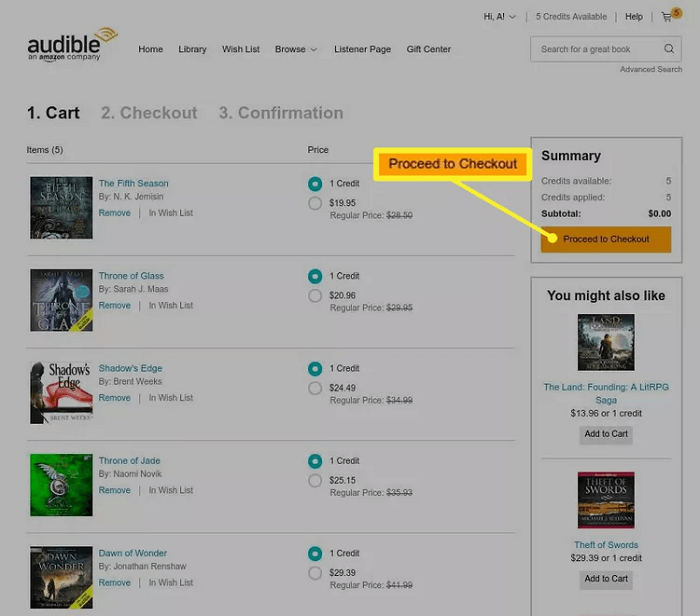Select $19.95 price for The Fifth Season
This screenshot has height=616, width=700.
coord(315,203)
